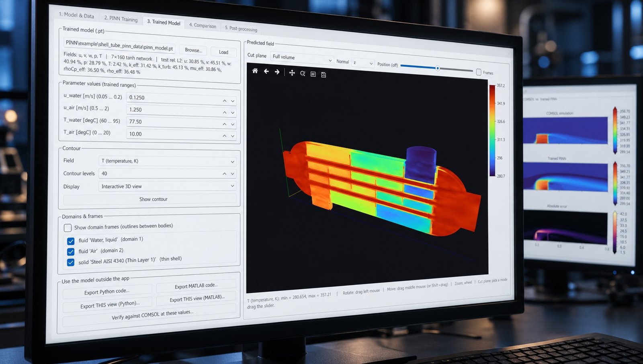Image resolution: width=643 pixels, height=364 pixels.
Task: Switch to the 4. Comparison tab
Action: 203,25
